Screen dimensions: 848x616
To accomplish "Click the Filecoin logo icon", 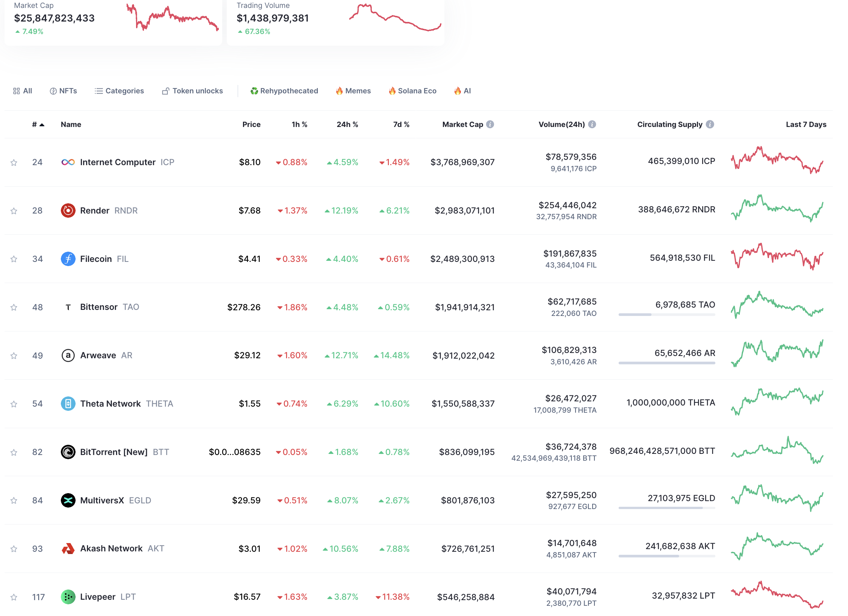I will 68,259.
